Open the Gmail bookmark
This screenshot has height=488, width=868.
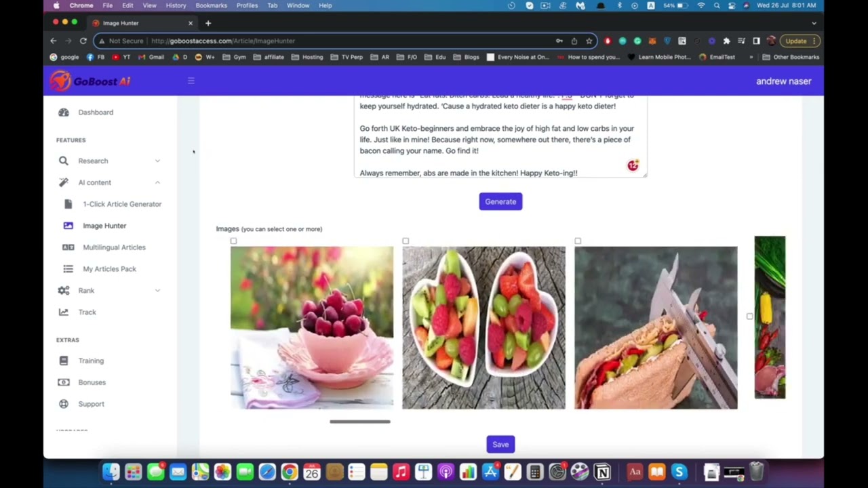[x=151, y=57]
